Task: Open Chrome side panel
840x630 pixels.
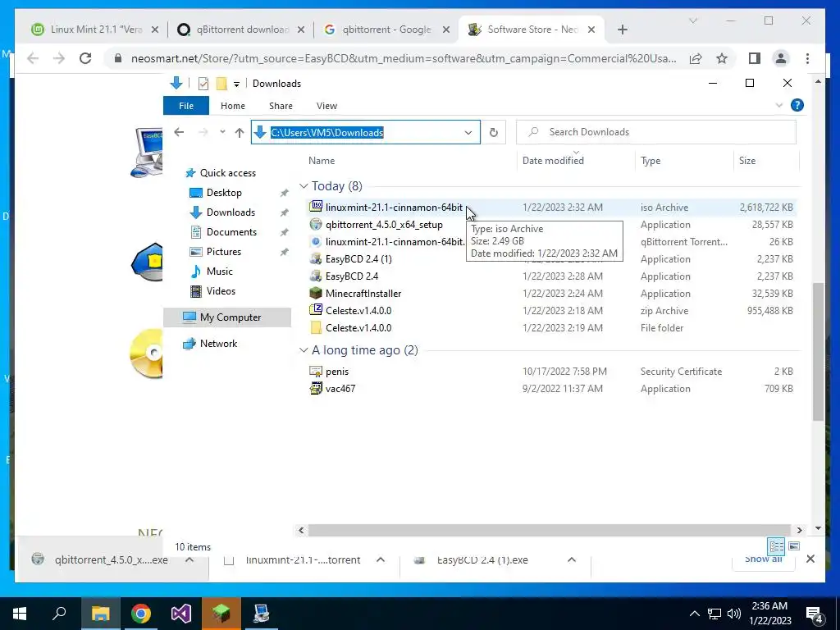Action: pos(755,58)
